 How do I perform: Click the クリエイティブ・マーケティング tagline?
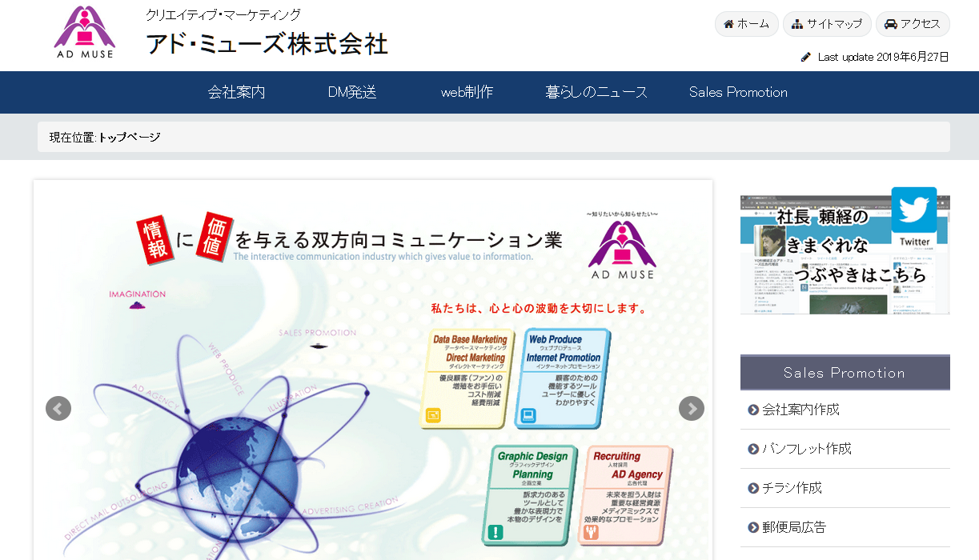click(x=223, y=14)
